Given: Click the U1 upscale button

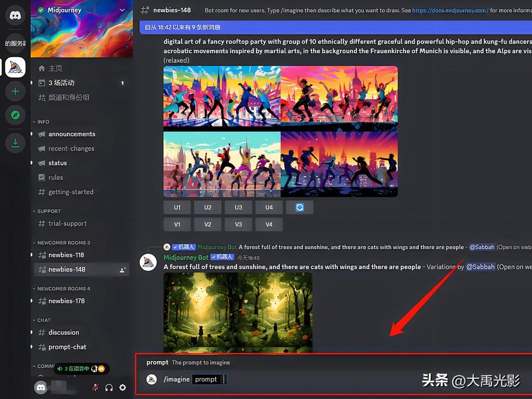Looking at the screenshot, I should point(177,207).
